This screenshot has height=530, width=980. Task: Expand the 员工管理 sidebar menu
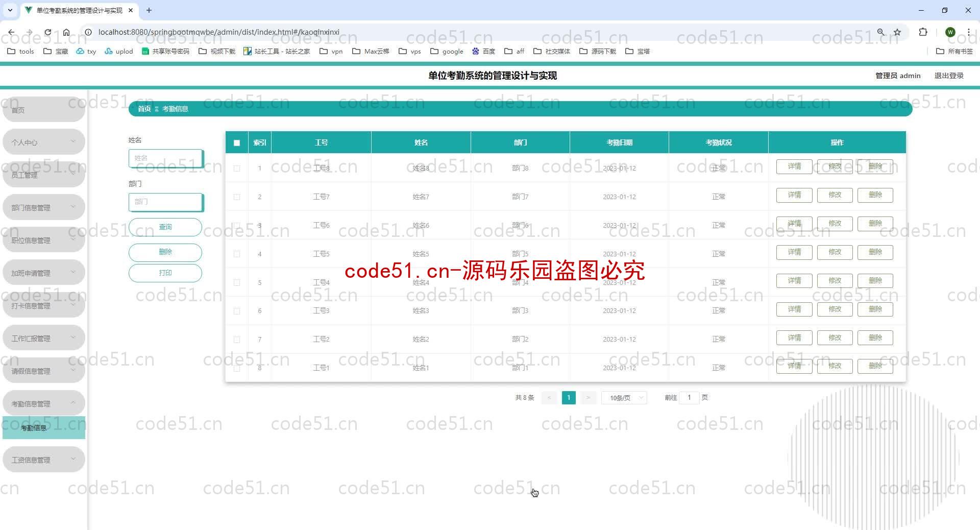click(x=44, y=175)
